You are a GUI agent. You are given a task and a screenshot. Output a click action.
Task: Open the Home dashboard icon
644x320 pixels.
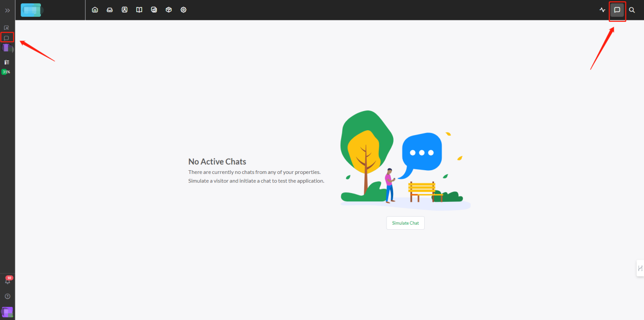tap(95, 10)
